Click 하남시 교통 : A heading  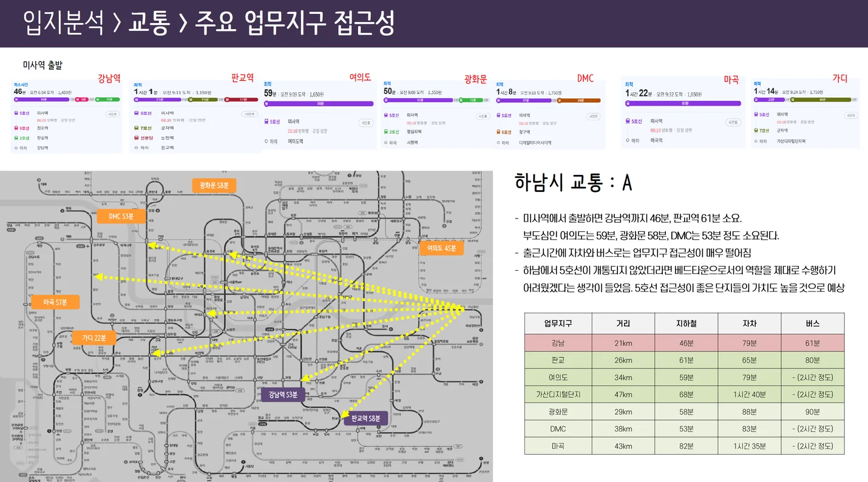(x=574, y=182)
